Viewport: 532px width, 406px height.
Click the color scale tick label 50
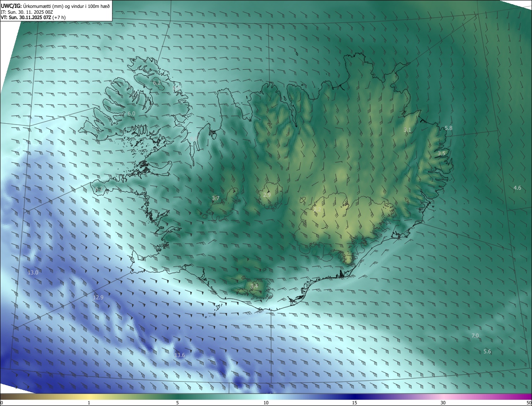[x=529, y=403]
